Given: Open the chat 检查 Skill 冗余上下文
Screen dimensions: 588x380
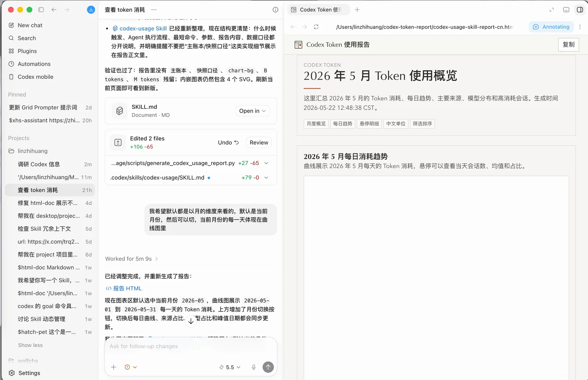Looking at the screenshot, I should click(x=50, y=229).
